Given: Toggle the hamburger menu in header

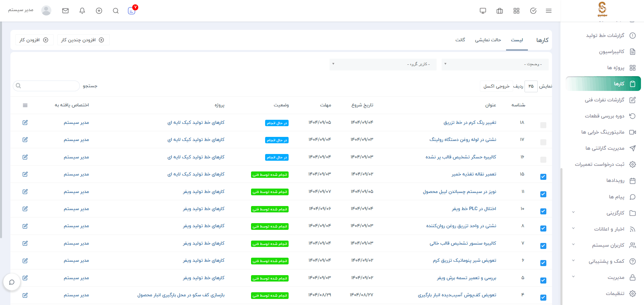Looking at the screenshot, I should pos(549,11).
